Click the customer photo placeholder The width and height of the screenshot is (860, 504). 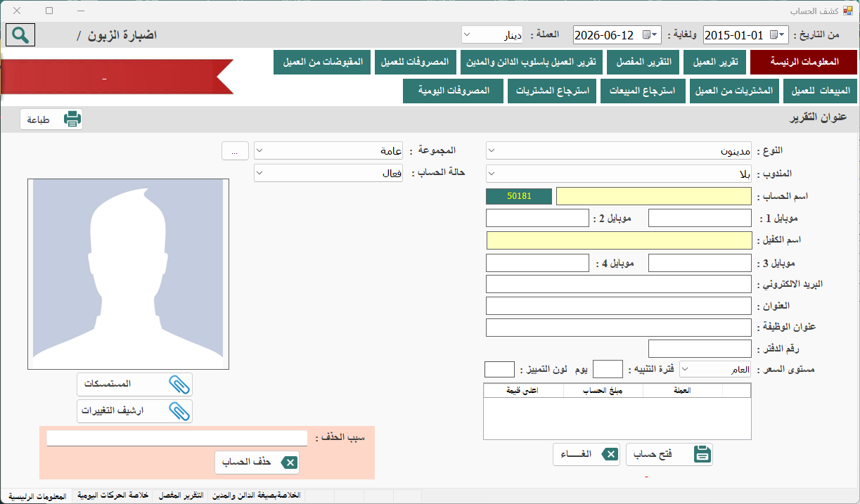[128, 274]
